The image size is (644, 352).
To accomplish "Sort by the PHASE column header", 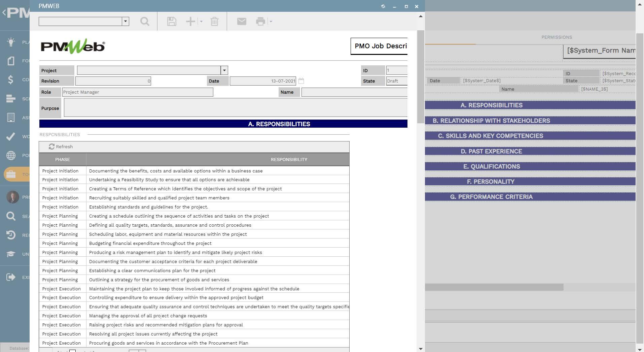I will (63, 160).
